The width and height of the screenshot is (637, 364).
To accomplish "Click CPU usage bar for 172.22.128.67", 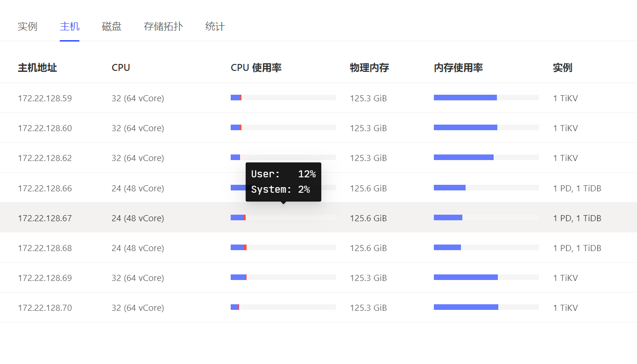I will pos(283,217).
